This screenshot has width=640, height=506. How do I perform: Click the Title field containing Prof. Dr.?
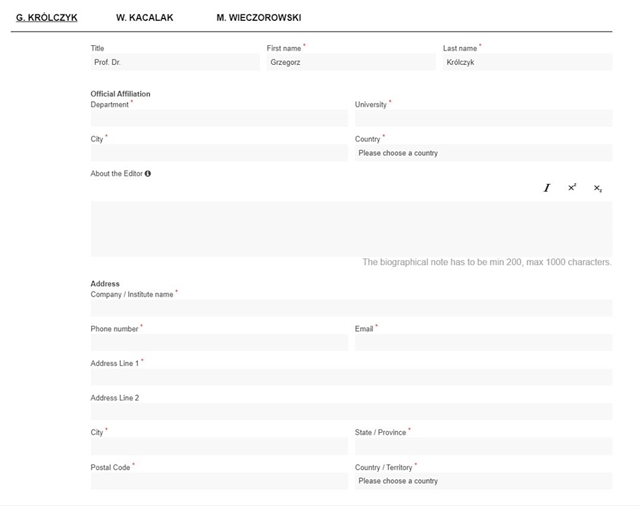pos(175,62)
